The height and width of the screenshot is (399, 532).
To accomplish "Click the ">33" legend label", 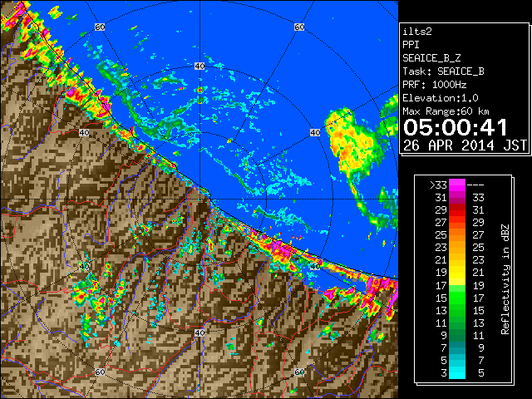I will tap(438, 185).
